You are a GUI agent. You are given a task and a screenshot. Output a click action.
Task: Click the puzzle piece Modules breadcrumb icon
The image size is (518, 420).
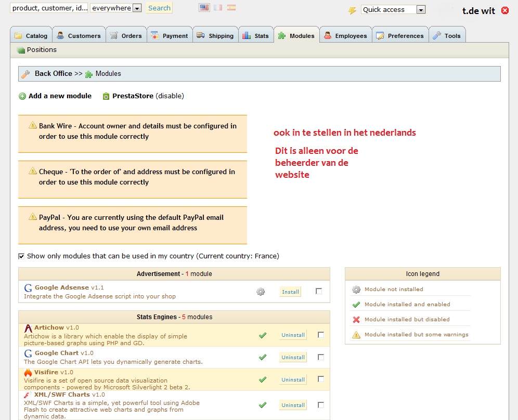(x=88, y=74)
